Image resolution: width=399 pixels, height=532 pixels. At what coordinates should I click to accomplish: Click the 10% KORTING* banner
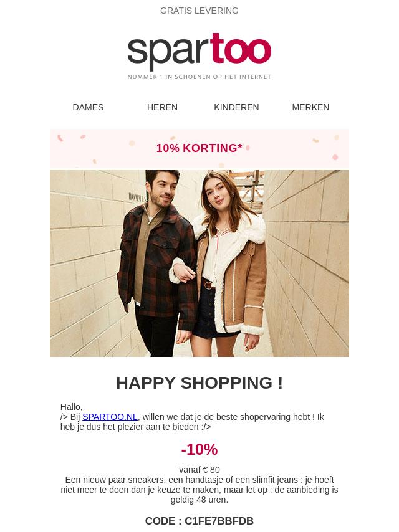[x=199, y=148]
